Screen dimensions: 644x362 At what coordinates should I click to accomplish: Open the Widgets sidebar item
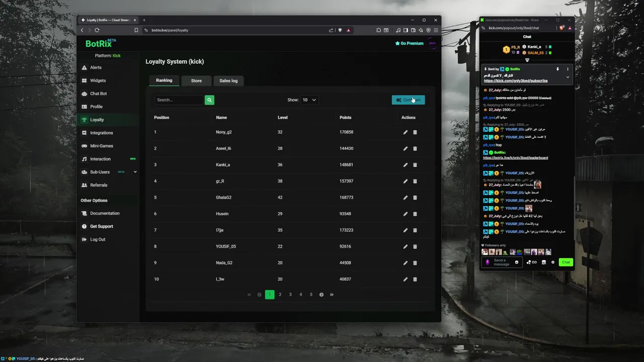pyautogui.click(x=98, y=80)
